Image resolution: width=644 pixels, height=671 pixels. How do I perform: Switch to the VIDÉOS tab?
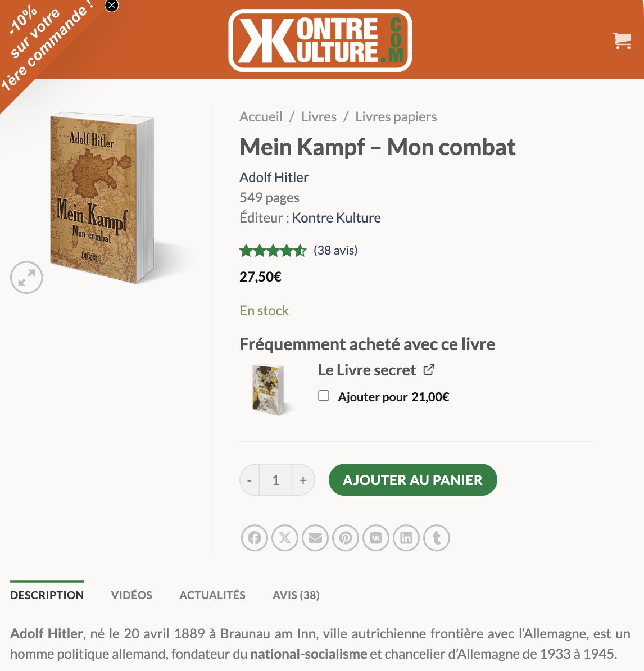click(x=131, y=595)
